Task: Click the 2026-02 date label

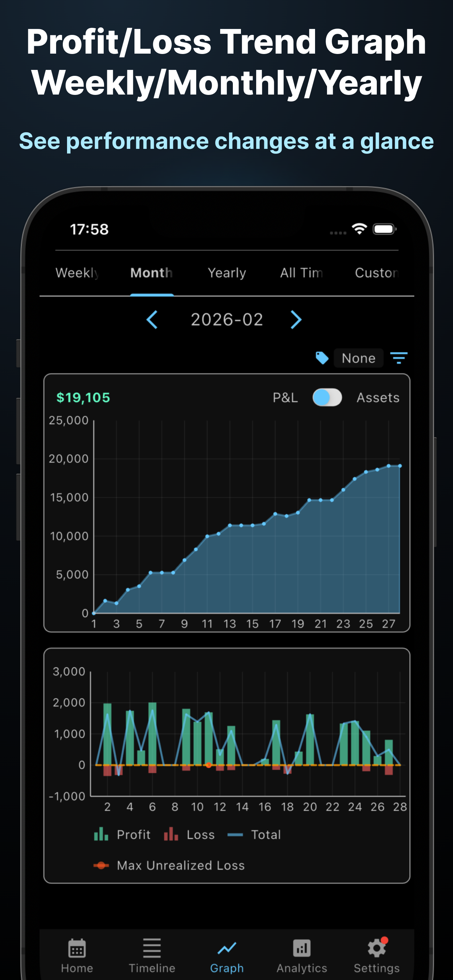Action: pyautogui.click(x=227, y=320)
